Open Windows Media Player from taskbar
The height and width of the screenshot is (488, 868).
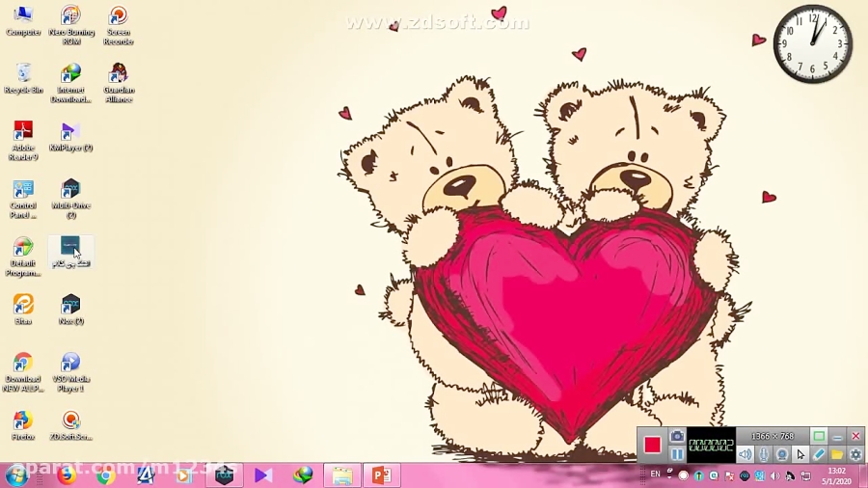point(184,475)
